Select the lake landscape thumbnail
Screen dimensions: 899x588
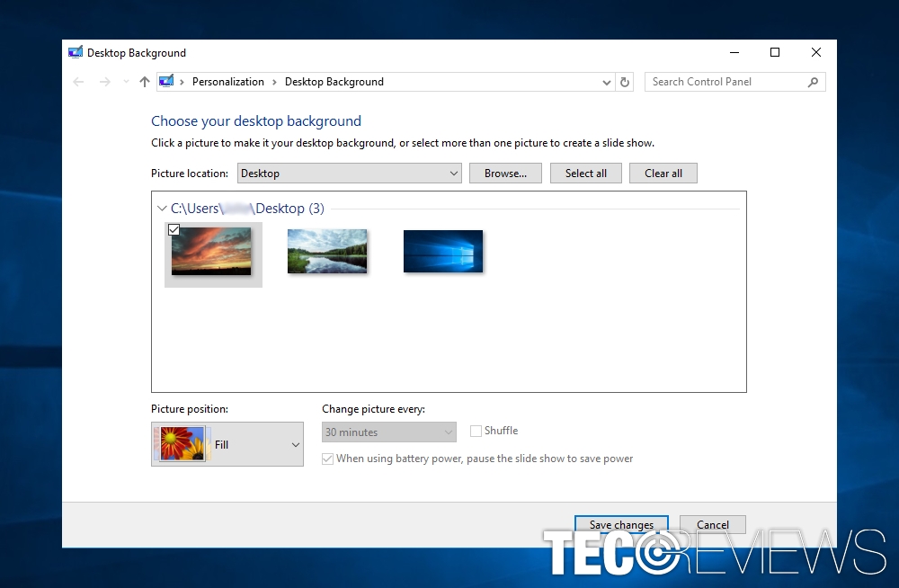point(327,251)
